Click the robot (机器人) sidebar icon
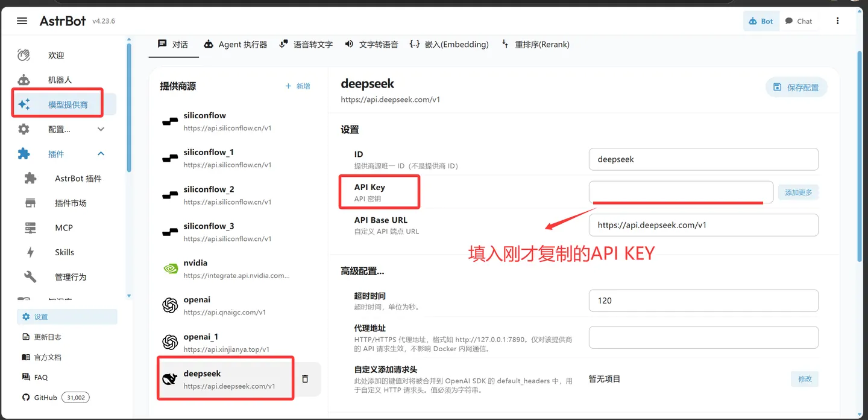The image size is (868, 420). click(x=24, y=80)
